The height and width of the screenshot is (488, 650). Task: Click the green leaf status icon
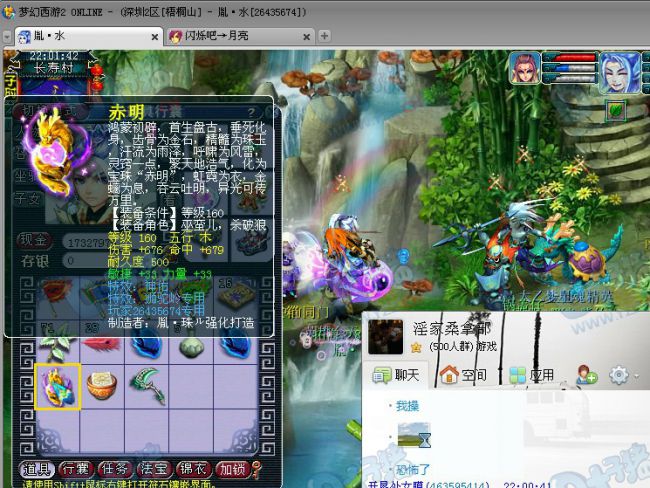point(616,110)
